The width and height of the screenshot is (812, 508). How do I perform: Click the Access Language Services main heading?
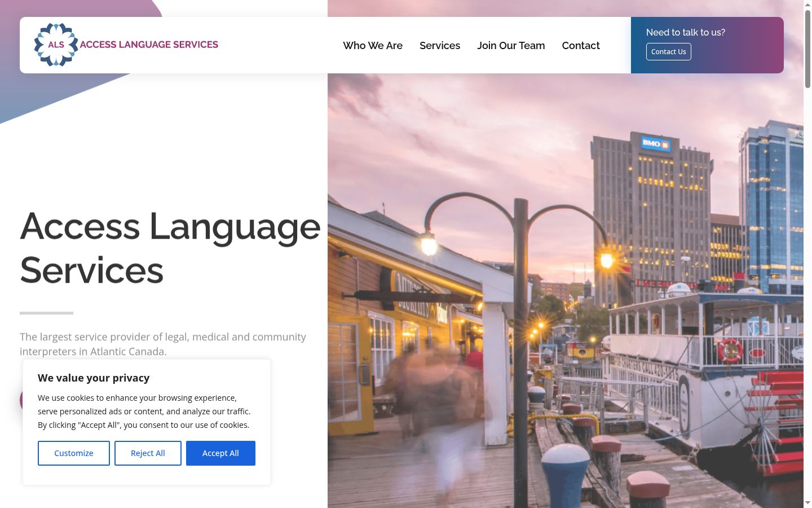click(x=170, y=248)
